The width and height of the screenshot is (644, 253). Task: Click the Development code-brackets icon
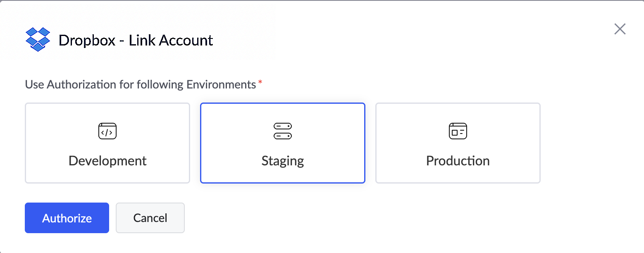(107, 131)
